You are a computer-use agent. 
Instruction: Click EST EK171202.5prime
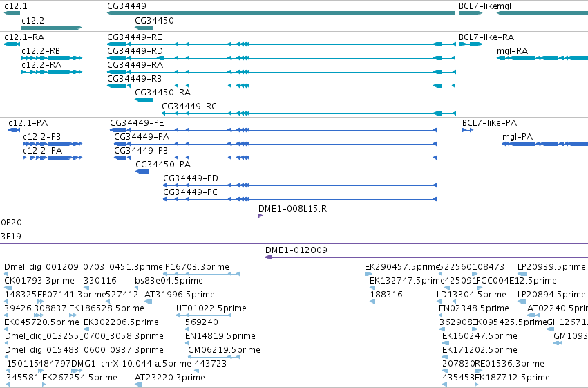pos(445,358)
